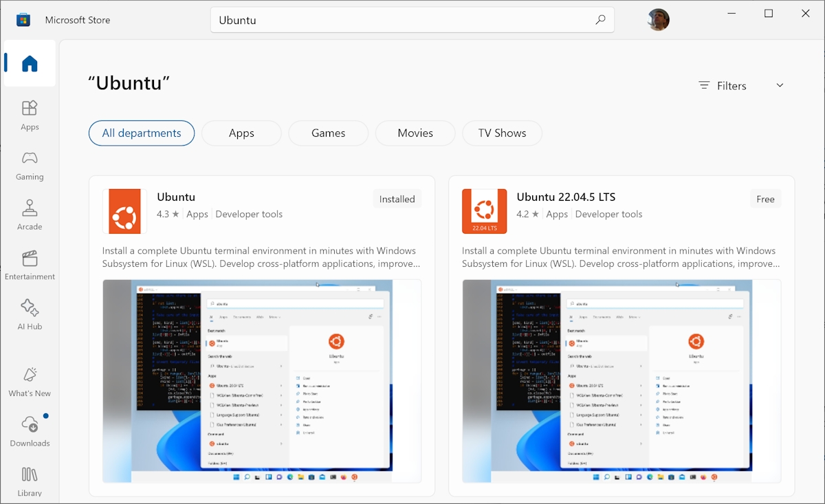Open the Home page in the sidebar
The width and height of the screenshot is (825, 504).
(x=30, y=64)
